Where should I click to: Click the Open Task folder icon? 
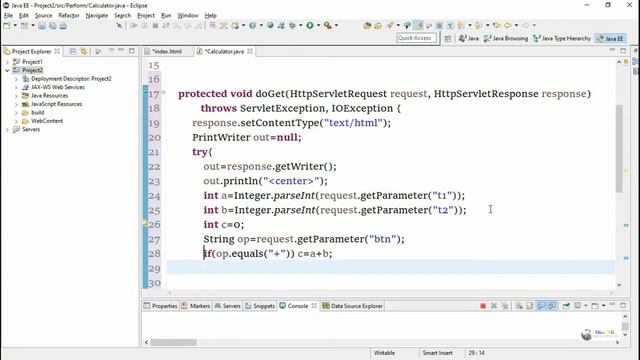pos(378,25)
